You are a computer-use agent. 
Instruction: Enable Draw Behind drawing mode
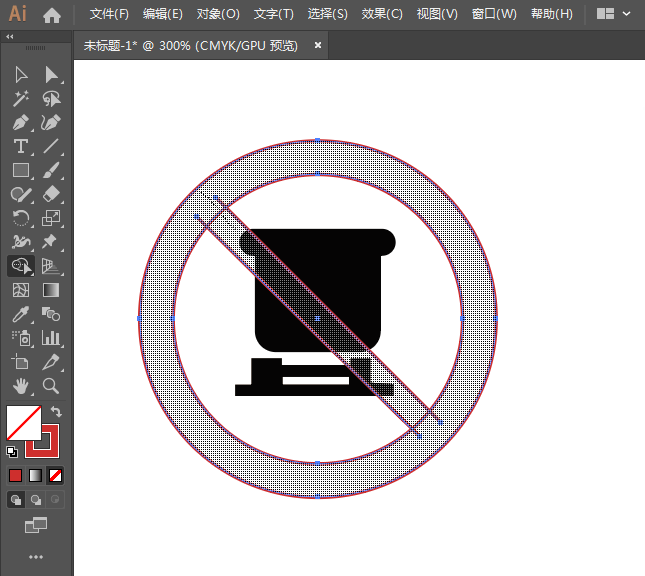36,499
